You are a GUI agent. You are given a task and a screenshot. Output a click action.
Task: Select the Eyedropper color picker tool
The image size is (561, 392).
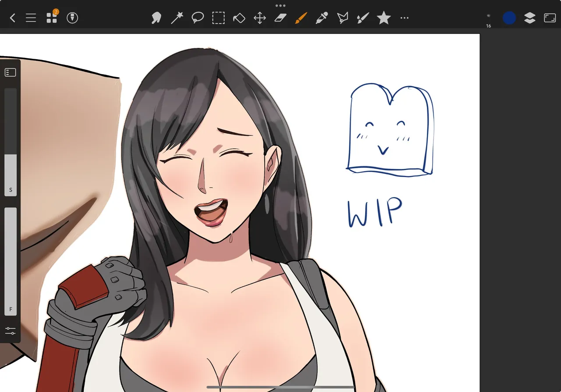point(322,18)
